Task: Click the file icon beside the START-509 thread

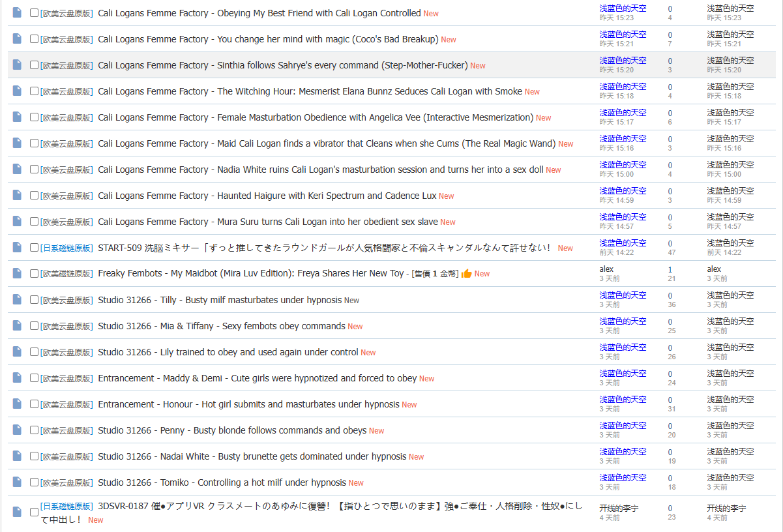Action: pyautogui.click(x=17, y=247)
